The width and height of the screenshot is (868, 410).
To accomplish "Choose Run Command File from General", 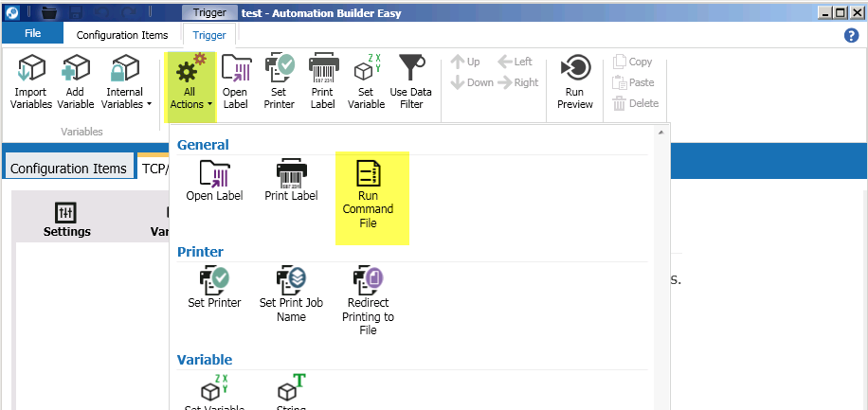I will click(368, 194).
